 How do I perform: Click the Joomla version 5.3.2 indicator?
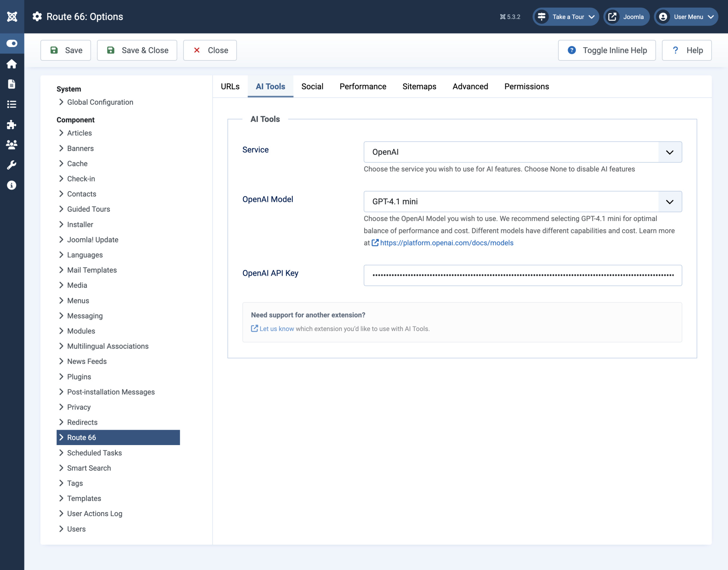(510, 17)
